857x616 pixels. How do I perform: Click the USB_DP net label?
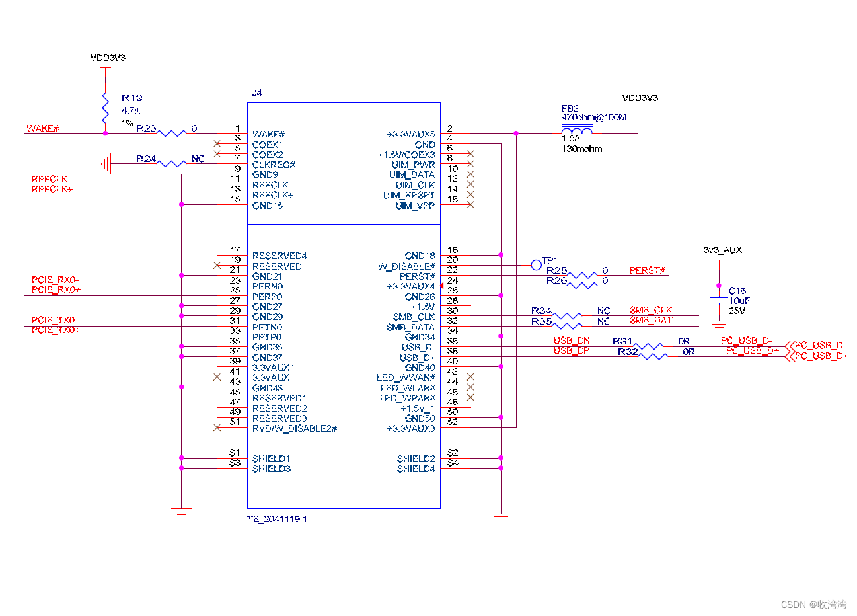pyautogui.click(x=572, y=350)
